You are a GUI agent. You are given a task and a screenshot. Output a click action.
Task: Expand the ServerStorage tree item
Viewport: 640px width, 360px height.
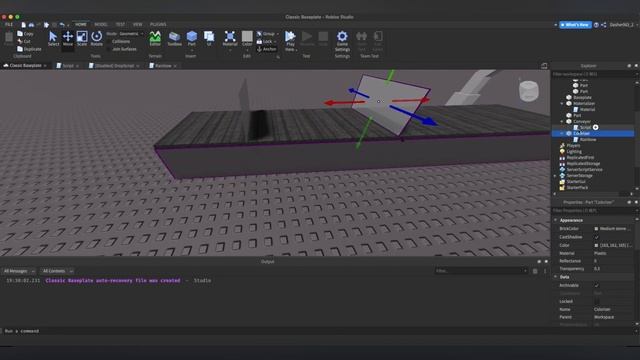coord(556,176)
